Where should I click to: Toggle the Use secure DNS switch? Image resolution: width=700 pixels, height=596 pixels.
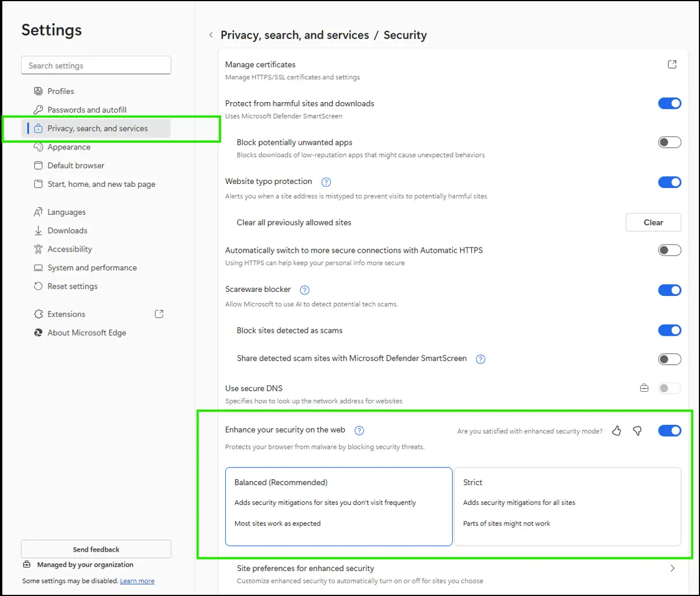[x=670, y=388]
